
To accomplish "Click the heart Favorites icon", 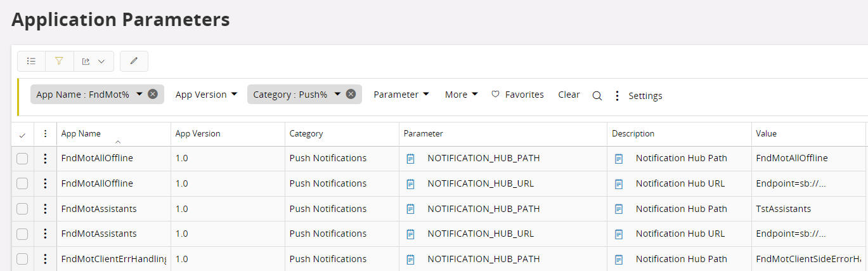I will click(x=496, y=94).
